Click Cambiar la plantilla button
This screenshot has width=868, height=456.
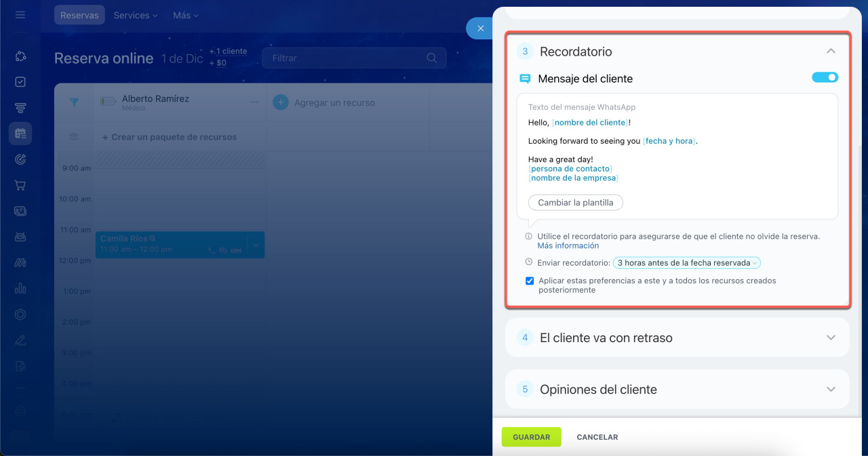(x=575, y=203)
